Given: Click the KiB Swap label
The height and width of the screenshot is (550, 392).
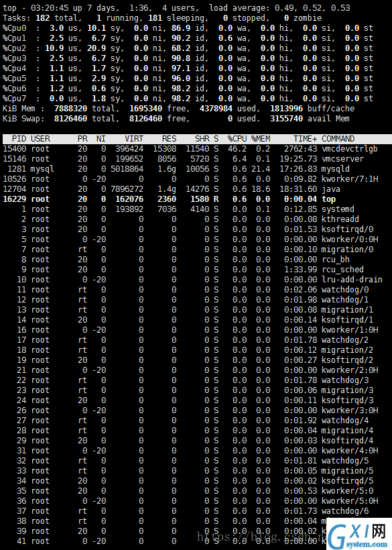Looking at the screenshot, I should coord(24,119).
